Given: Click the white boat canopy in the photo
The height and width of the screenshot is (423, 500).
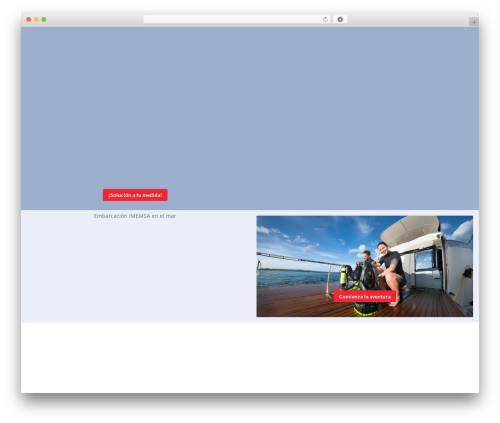Looking at the screenshot, I should 410,230.
